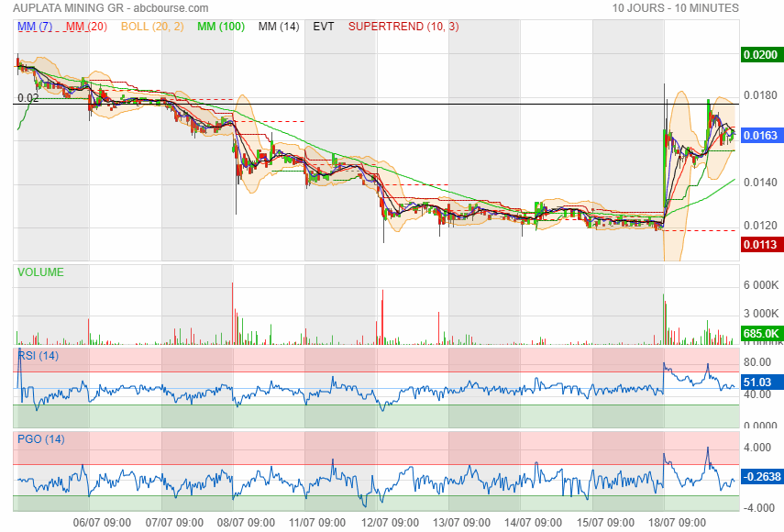784x532 pixels.
Task: Click the blue 0.0163 current price tag
Action: pyautogui.click(x=762, y=136)
